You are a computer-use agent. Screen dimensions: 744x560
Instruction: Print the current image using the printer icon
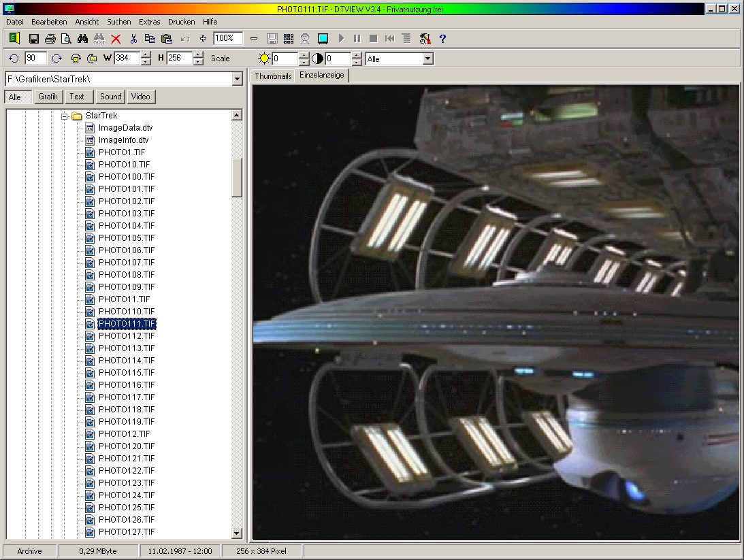[x=50, y=39]
